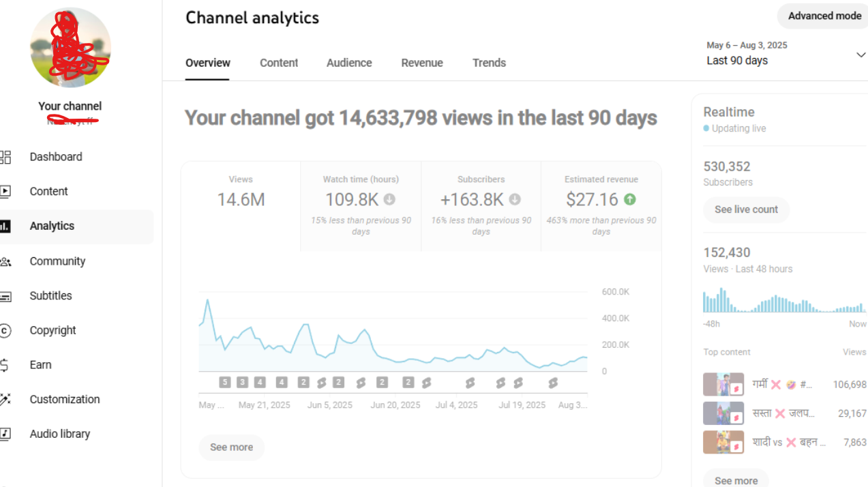Click the channel profile picture
This screenshot has height=487, width=868.
click(70, 48)
